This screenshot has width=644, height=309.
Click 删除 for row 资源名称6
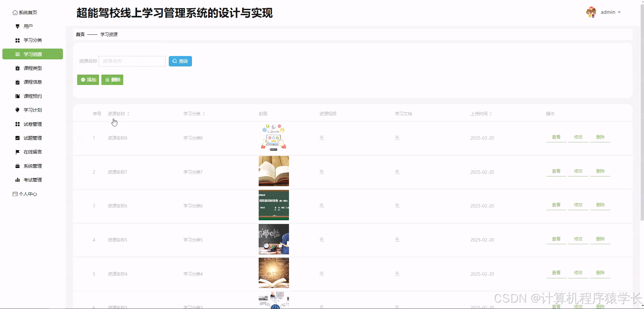coord(600,205)
